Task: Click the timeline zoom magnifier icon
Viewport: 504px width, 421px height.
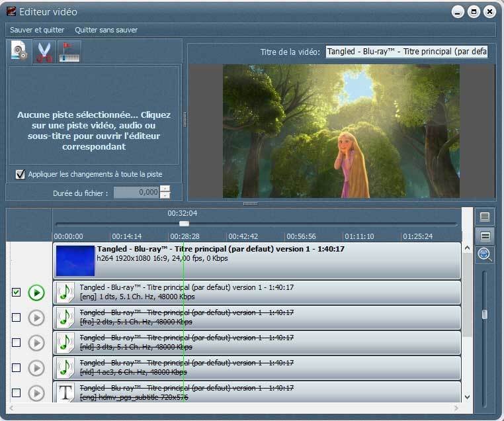Action: 485,255
